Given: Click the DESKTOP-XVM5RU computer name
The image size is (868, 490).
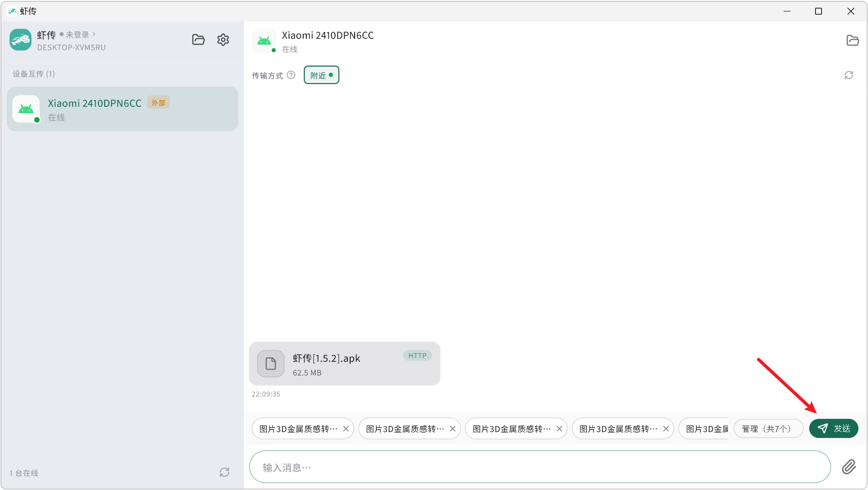Looking at the screenshot, I should click(x=71, y=47).
